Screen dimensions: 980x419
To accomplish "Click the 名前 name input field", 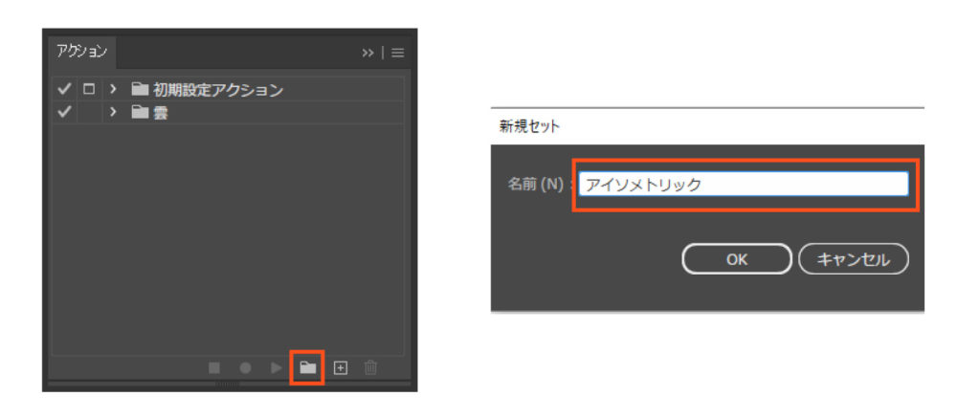I will pos(743,185).
